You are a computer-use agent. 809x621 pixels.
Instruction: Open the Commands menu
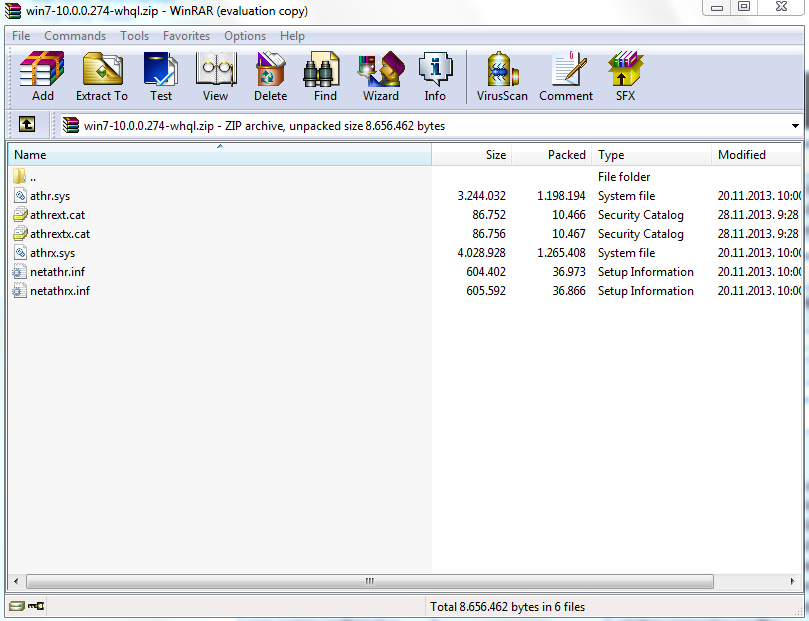pos(75,36)
